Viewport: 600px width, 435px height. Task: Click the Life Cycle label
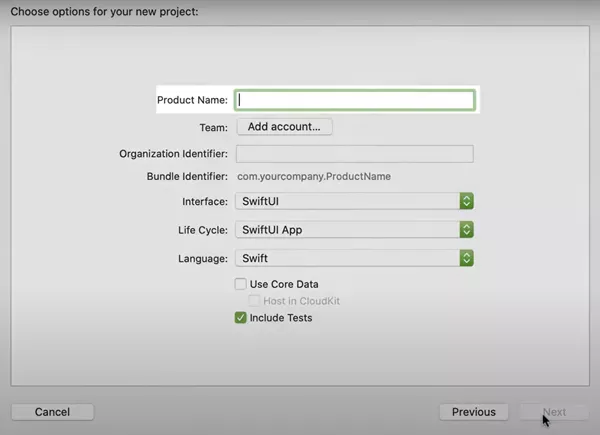pos(203,230)
